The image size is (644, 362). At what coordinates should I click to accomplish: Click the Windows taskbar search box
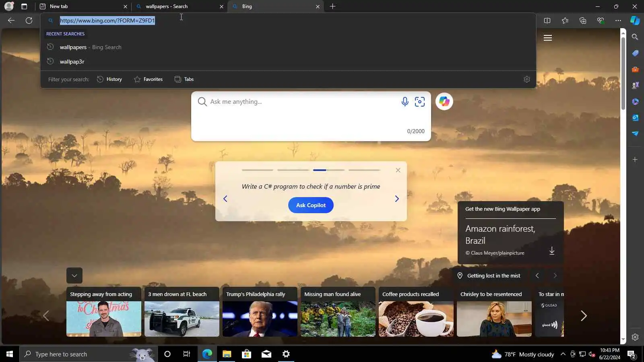[88, 354]
